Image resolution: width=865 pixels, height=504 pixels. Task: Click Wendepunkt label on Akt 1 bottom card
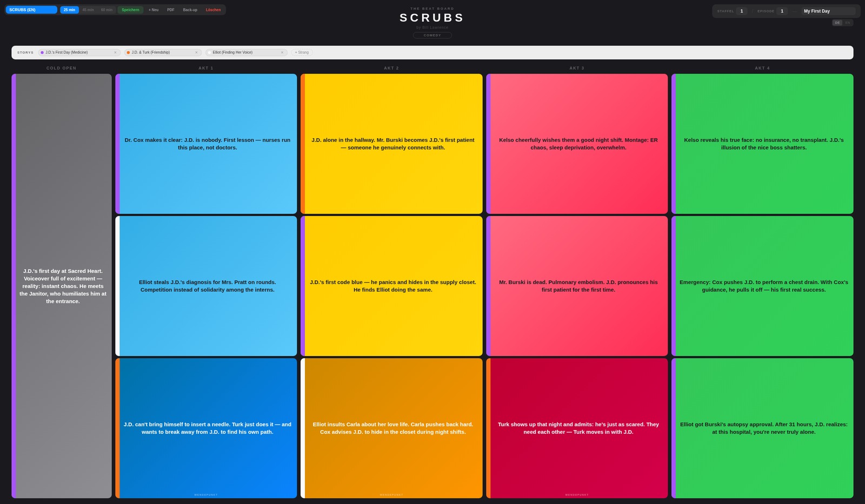click(x=206, y=495)
